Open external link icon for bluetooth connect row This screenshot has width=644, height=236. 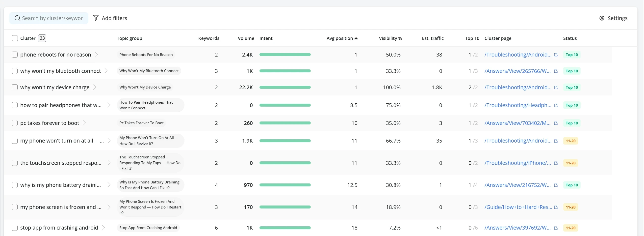(556, 71)
